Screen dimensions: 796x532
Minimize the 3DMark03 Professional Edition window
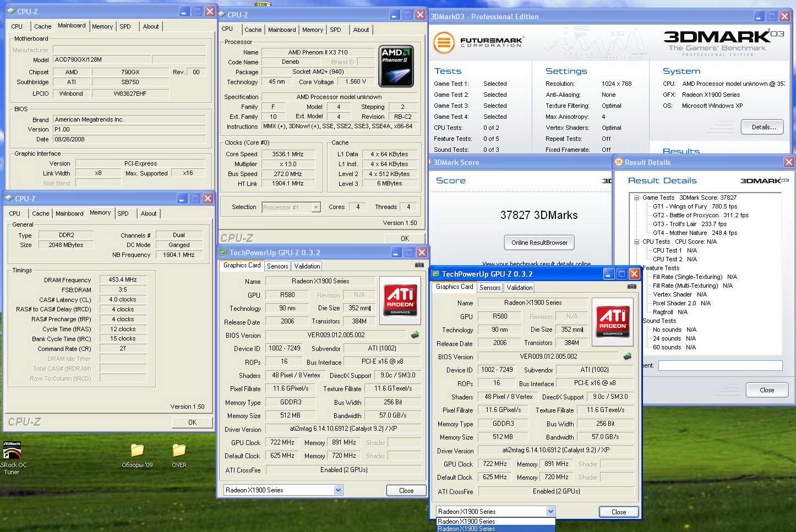(759, 17)
